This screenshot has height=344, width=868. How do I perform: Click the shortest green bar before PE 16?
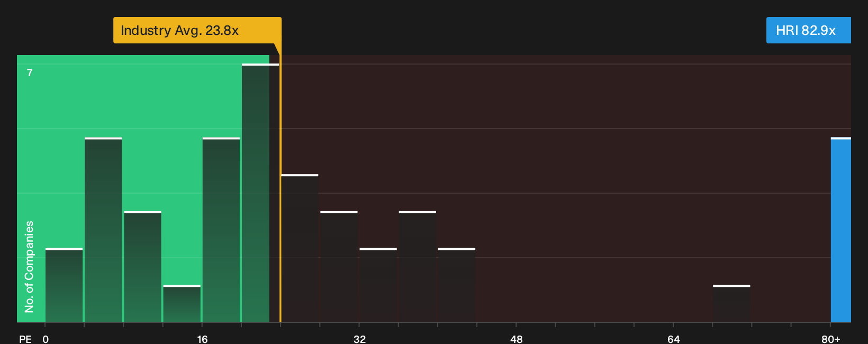point(182,303)
